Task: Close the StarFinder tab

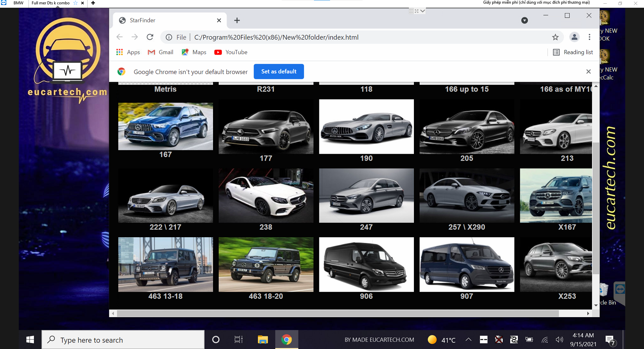Action: (x=219, y=20)
